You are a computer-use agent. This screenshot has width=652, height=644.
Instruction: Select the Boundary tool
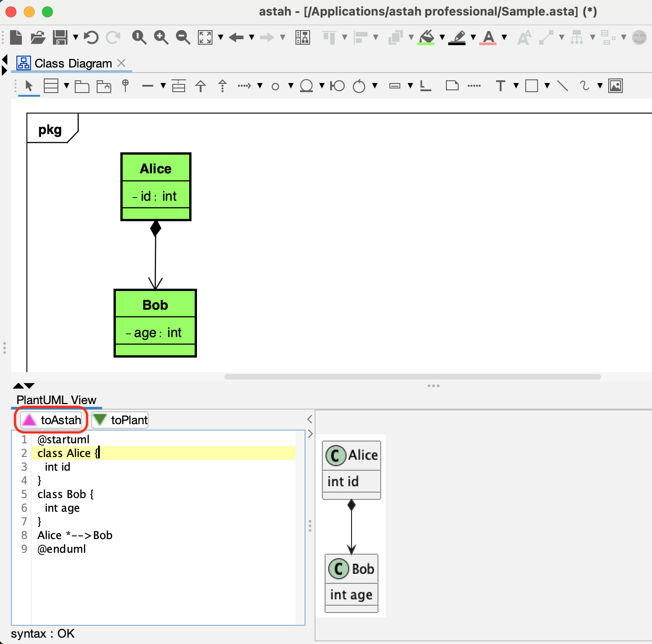pyautogui.click(x=337, y=86)
